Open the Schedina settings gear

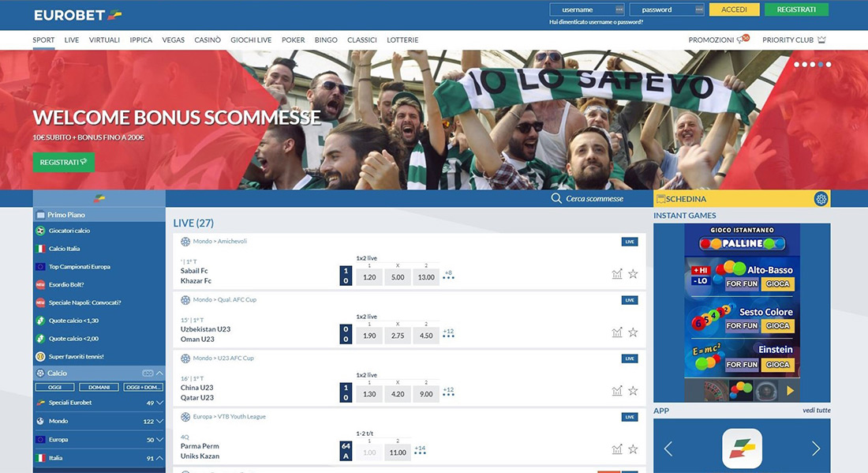tap(821, 199)
